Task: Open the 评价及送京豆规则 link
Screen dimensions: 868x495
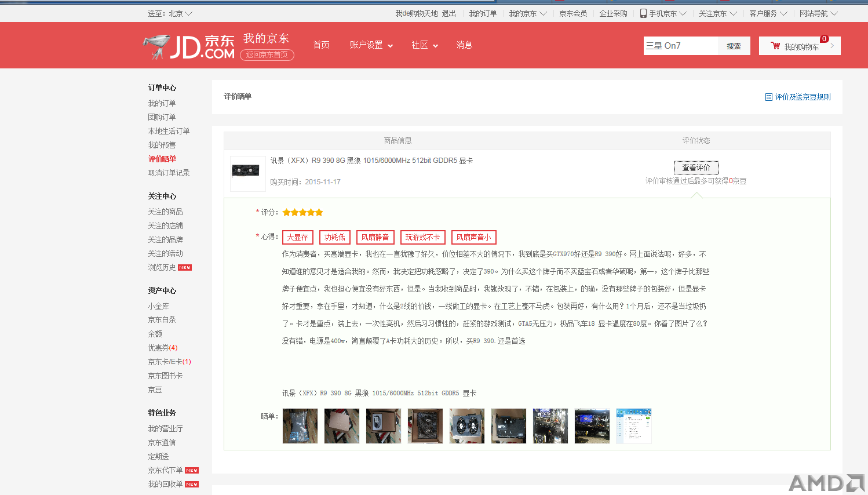Action: tap(803, 97)
